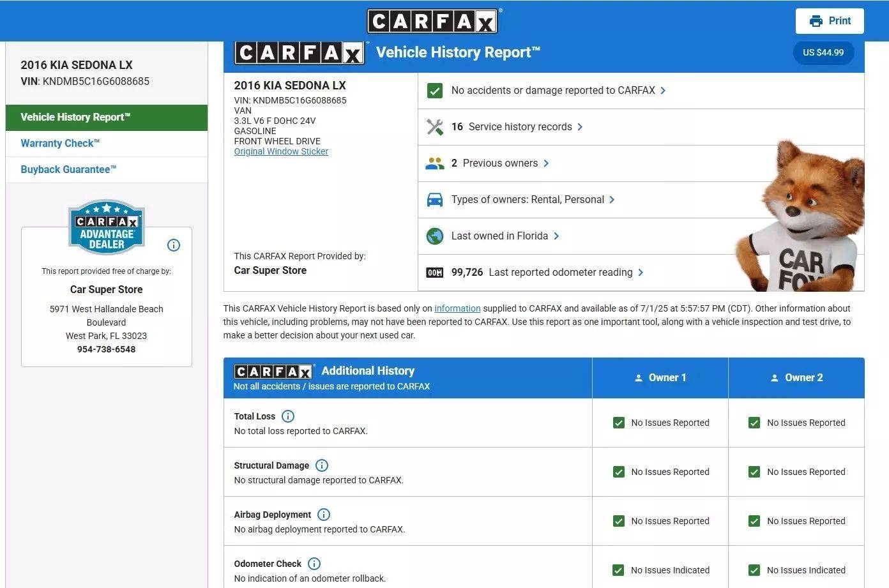
Task: Click the previous owners people icon
Action: point(435,163)
